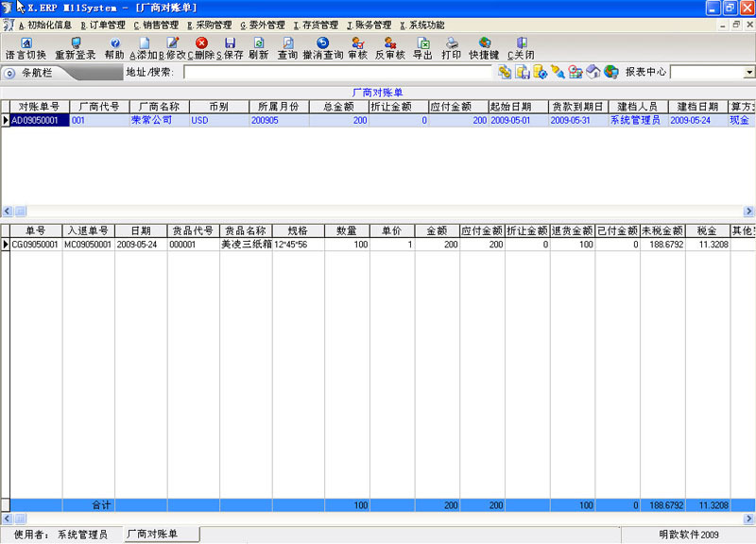The width and height of the screenshot is (756, 544).
Task: Click the 建档人员 cell 系统管理员
Action: pyautogui.click(x=638, y=120)
